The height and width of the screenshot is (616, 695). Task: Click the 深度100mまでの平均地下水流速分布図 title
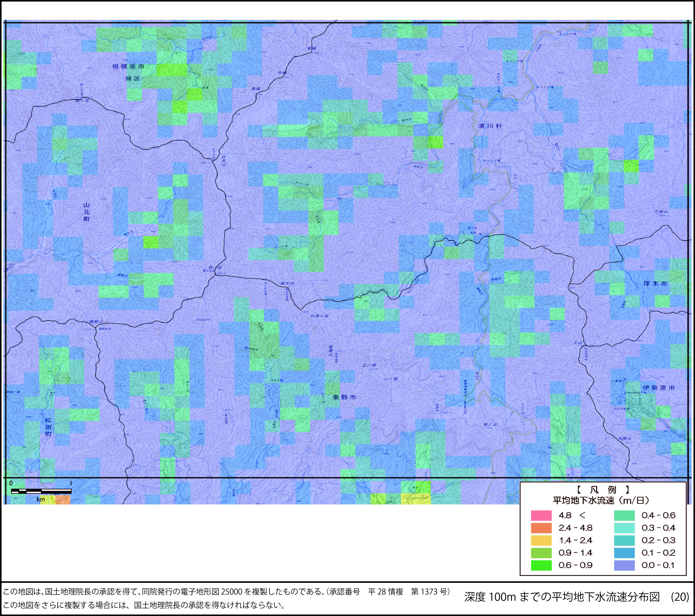click(x=562, y=597)
